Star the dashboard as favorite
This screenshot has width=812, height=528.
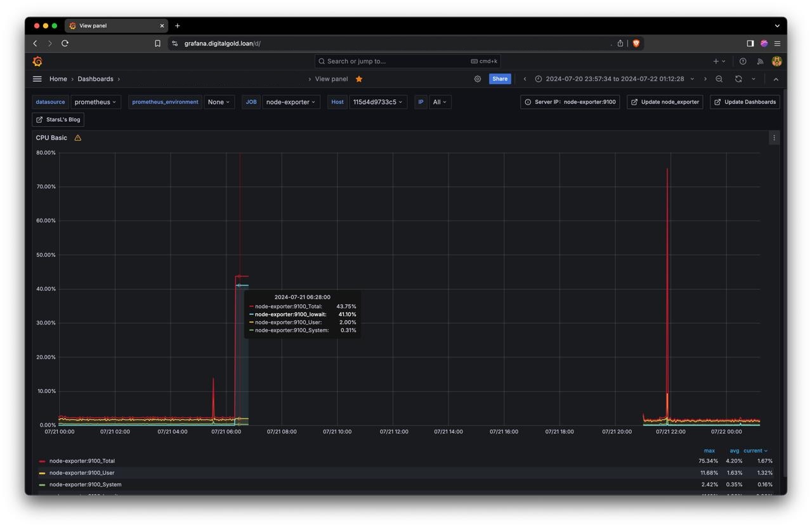tap(359, 79)
